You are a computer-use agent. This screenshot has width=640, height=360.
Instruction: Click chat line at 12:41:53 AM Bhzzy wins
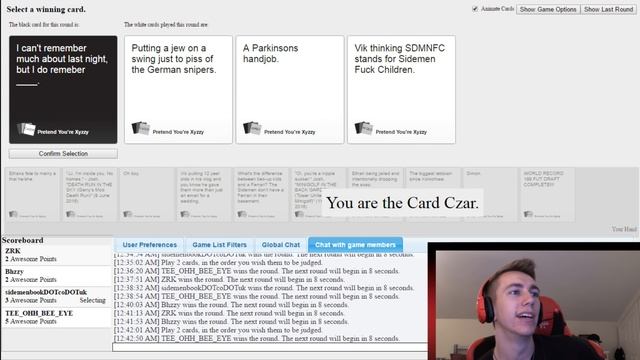pos(231,322)
